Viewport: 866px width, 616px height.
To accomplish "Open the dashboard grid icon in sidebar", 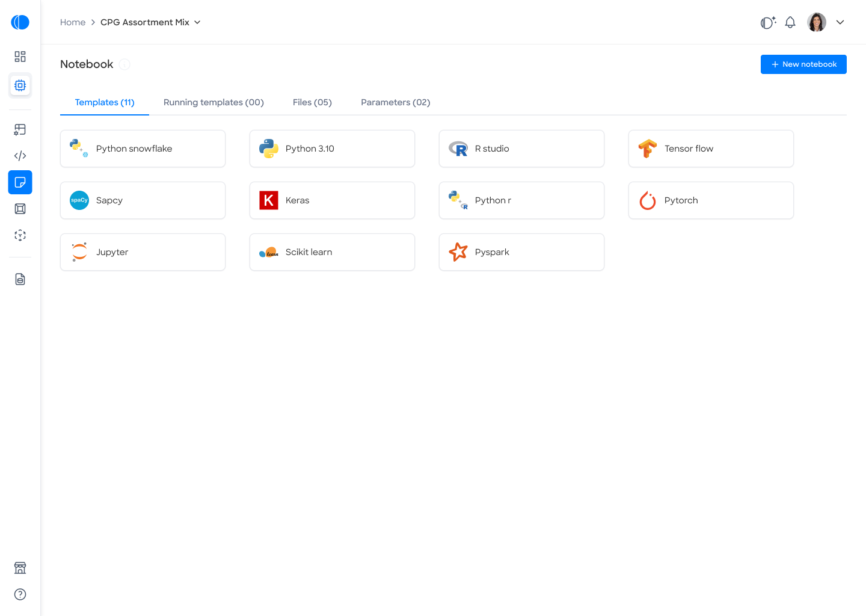I will click(x=20, y=57).
